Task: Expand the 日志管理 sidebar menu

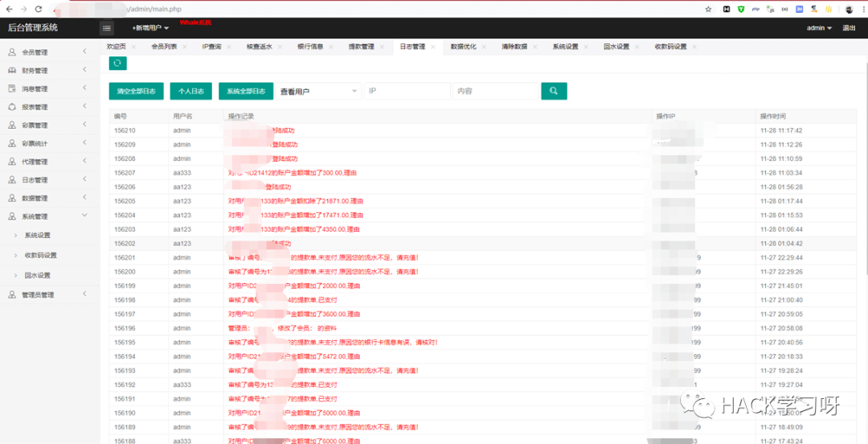Action: point(84,179)
